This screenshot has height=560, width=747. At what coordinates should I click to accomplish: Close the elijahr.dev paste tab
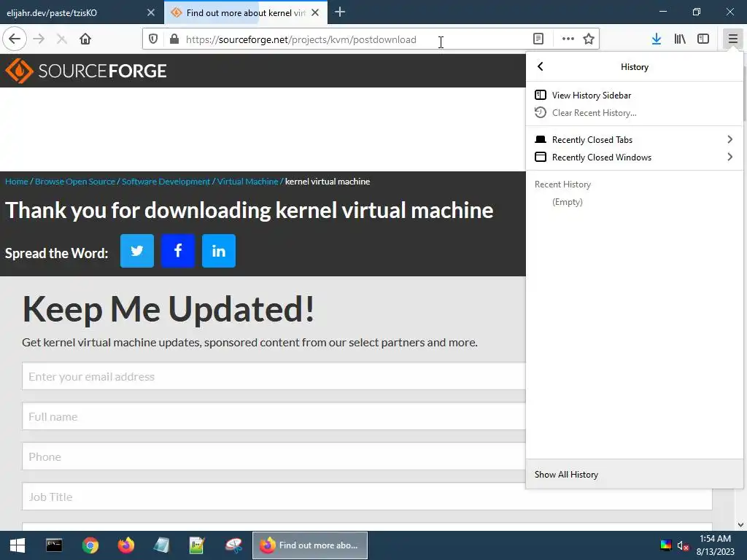[151, 12]
